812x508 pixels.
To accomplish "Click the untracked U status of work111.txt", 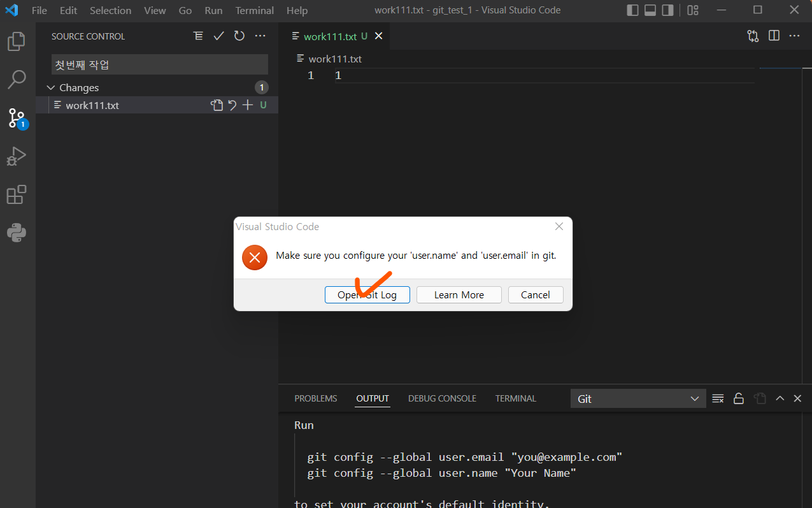I will pos(263,105).
